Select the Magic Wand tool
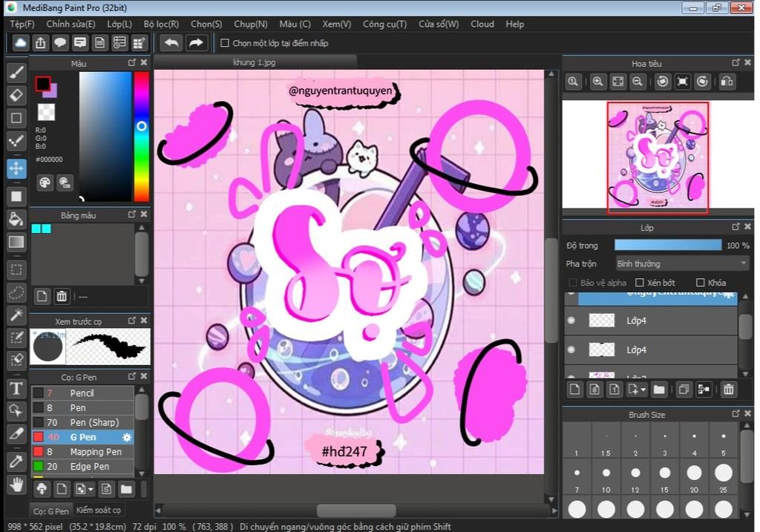 (16, 315)
